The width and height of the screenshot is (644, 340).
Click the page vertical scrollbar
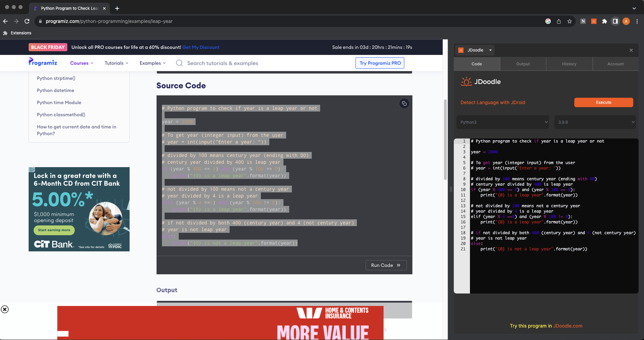click(445, 140)
